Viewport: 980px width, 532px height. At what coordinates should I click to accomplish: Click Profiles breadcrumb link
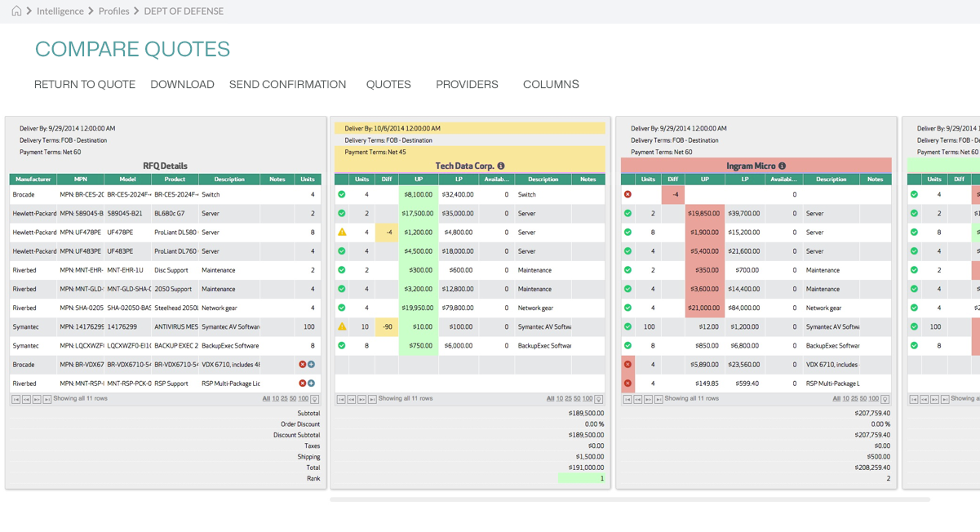pos(113,11)
